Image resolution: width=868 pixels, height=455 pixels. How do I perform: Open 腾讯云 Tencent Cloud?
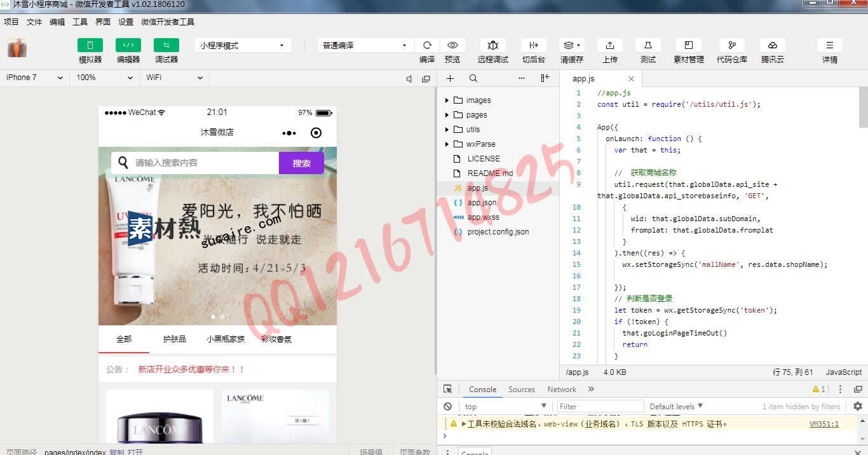point(773,45)
